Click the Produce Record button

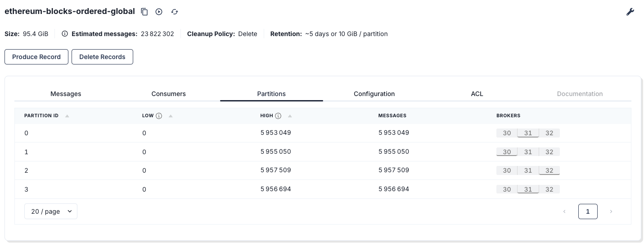tap(36, 57)
